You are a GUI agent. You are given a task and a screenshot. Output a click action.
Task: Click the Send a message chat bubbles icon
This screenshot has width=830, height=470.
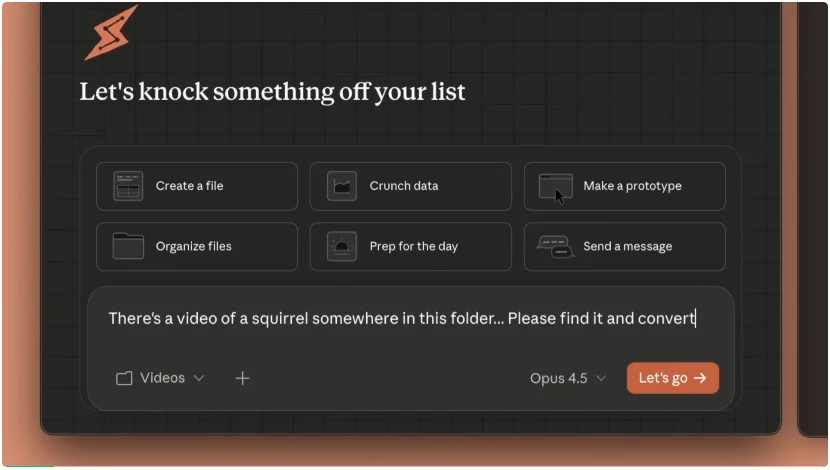(x=555, y=246)
